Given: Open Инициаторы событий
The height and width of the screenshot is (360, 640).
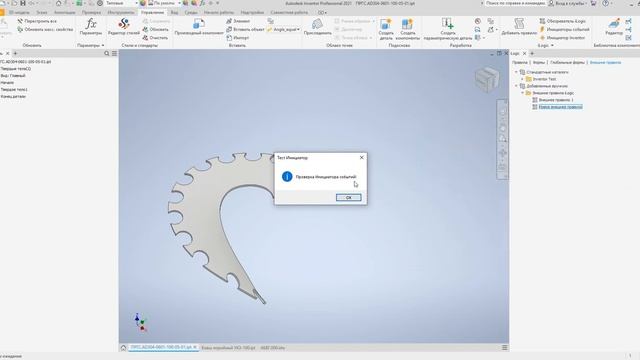Looking at the screenshot, I should tap(564, 29).
